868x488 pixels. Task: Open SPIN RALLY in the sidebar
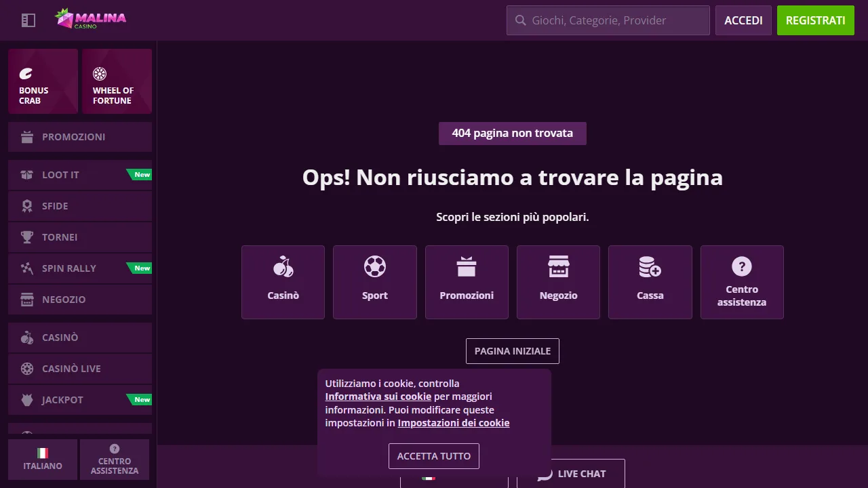point(80,268)
